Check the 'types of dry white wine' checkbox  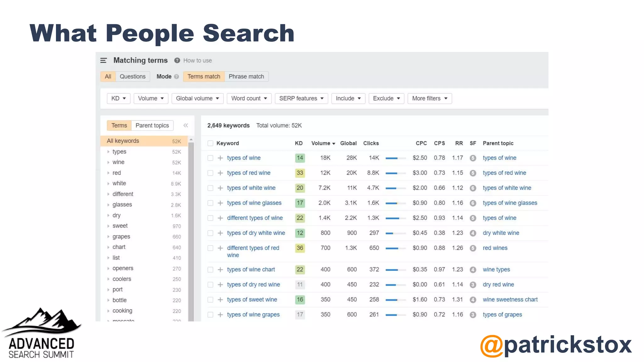pos(210,233)
